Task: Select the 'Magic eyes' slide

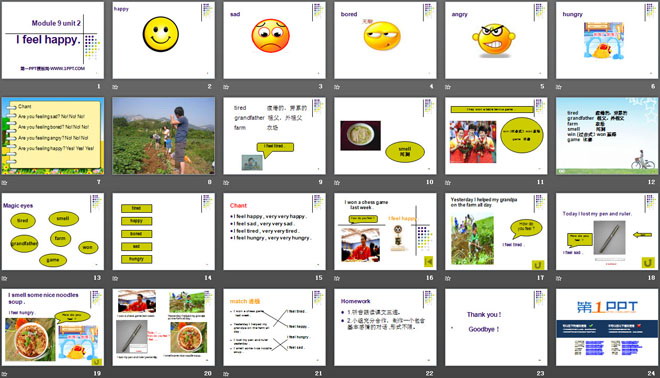Action: [x=53, y=232]
